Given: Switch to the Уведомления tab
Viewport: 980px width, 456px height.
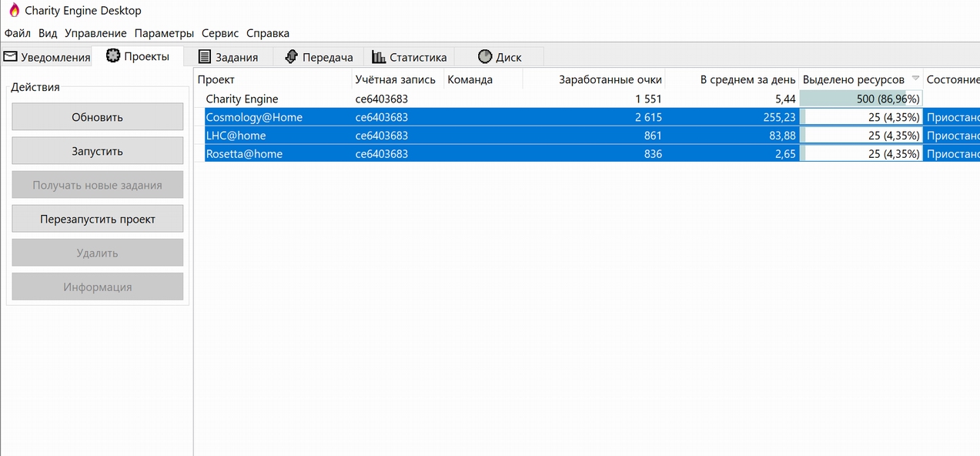Looking at the screenshot, I should click(x=46, y=57).
